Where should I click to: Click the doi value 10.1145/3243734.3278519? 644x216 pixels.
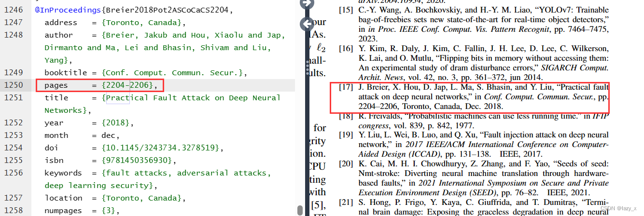click(x=160, y=148)
